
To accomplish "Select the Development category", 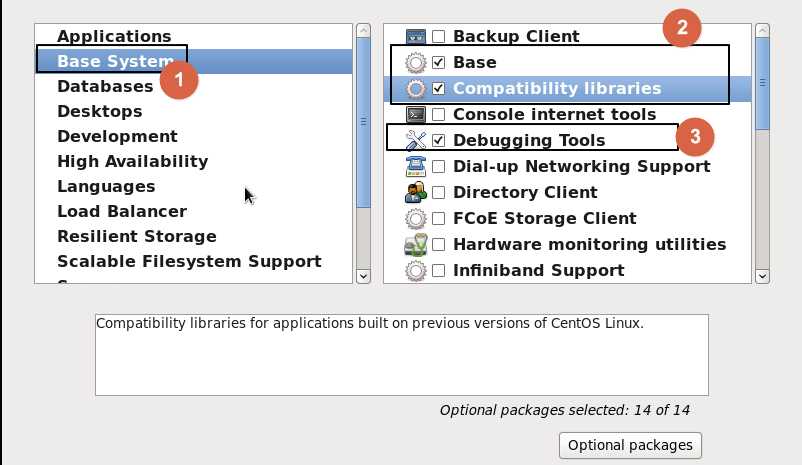I will point(117,137).
